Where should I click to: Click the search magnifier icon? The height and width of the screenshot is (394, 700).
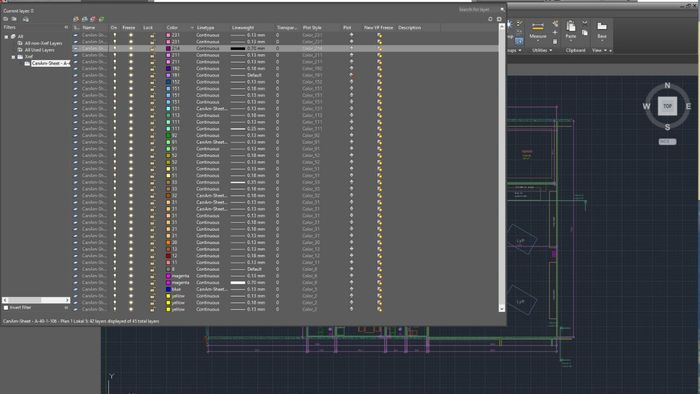[x=502, y=9]
